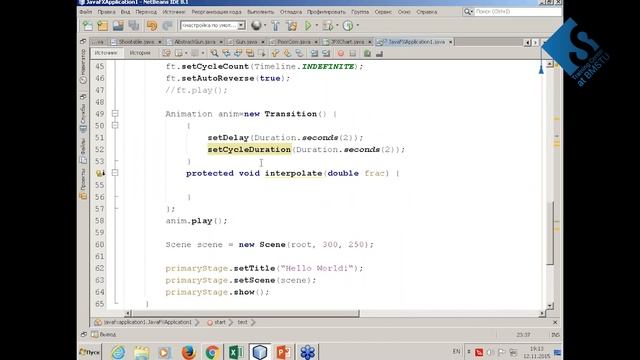Click the Profile Project clock icon
Image resolution: width=640 pixels, height=360 pixels.
[x=348, y=26]
